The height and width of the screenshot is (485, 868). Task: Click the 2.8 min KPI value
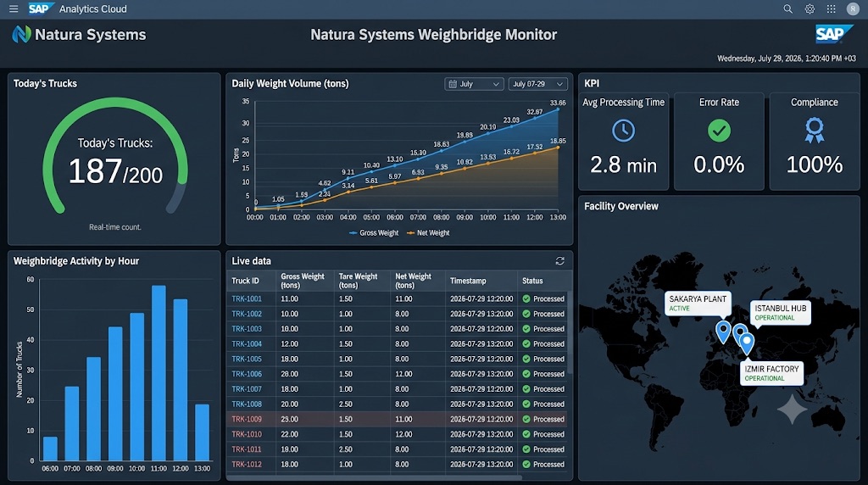(623, 165)
